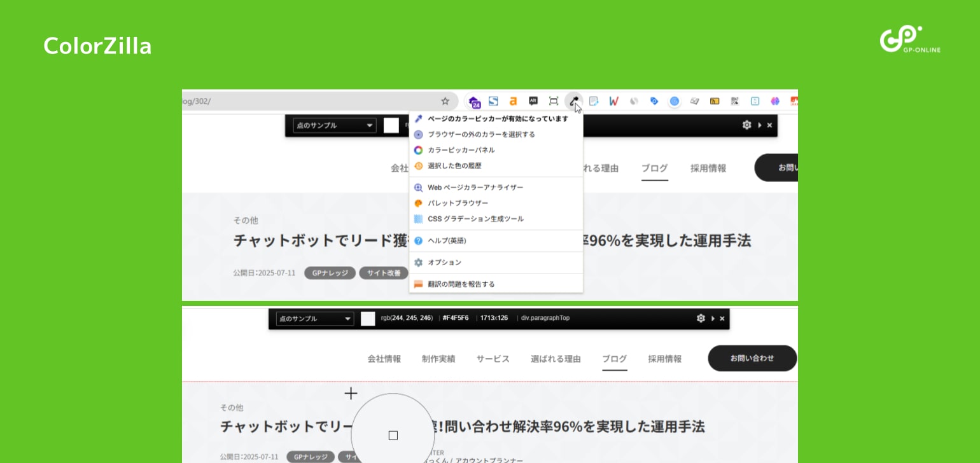Image resolution: width=980 pixels, height=463 pixels.
Task: Open ヘルプ(英語) menu item
Action: click(x=496, y=240)
